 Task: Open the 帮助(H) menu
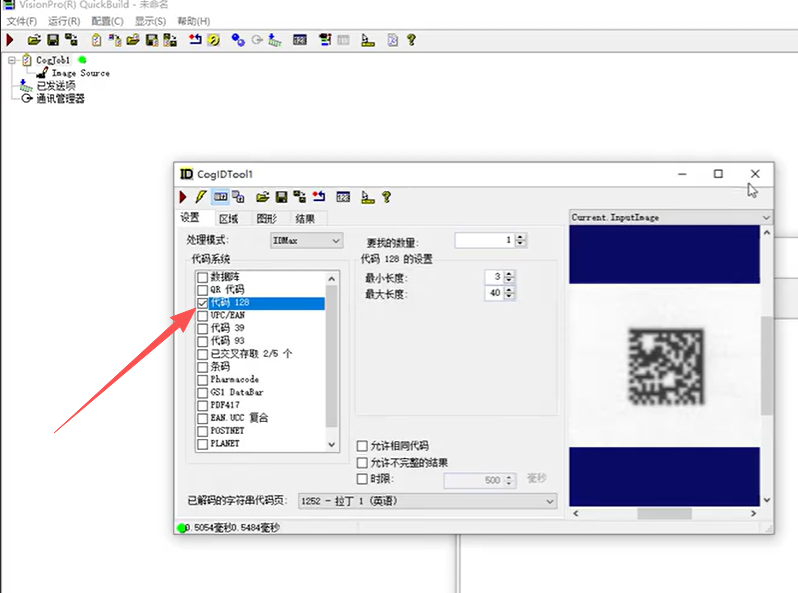tap(193, 21)
